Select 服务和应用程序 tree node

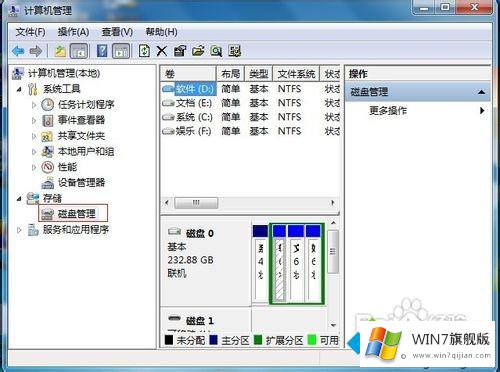pos(76,230)
